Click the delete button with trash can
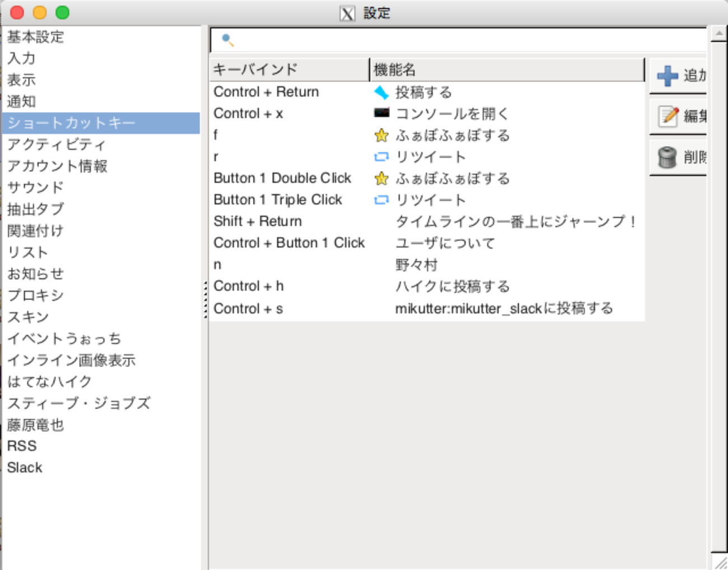Image resolution: width=728 pixels, height=570 pixels. [678, 158]
